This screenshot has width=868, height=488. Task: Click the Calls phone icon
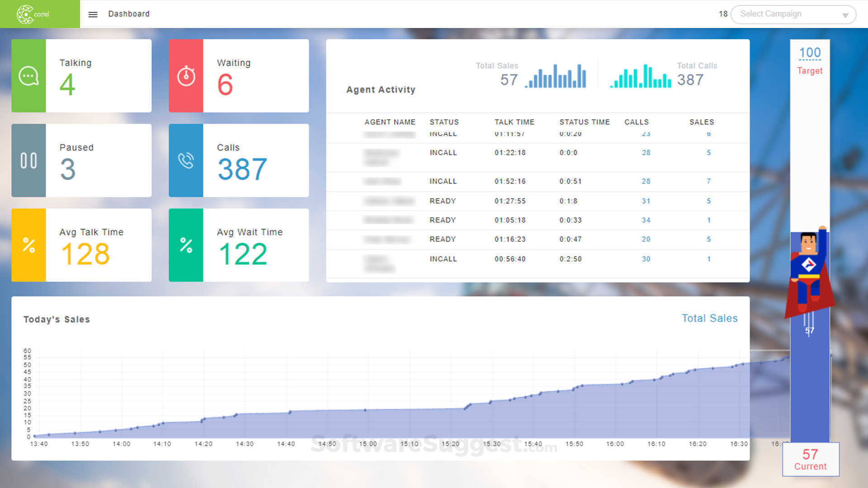(x=186, y=160)
